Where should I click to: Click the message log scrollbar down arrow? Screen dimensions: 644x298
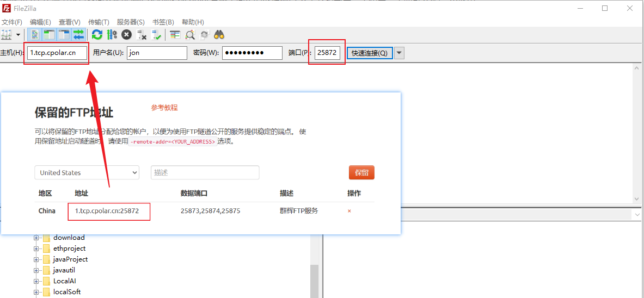[636, 198]
